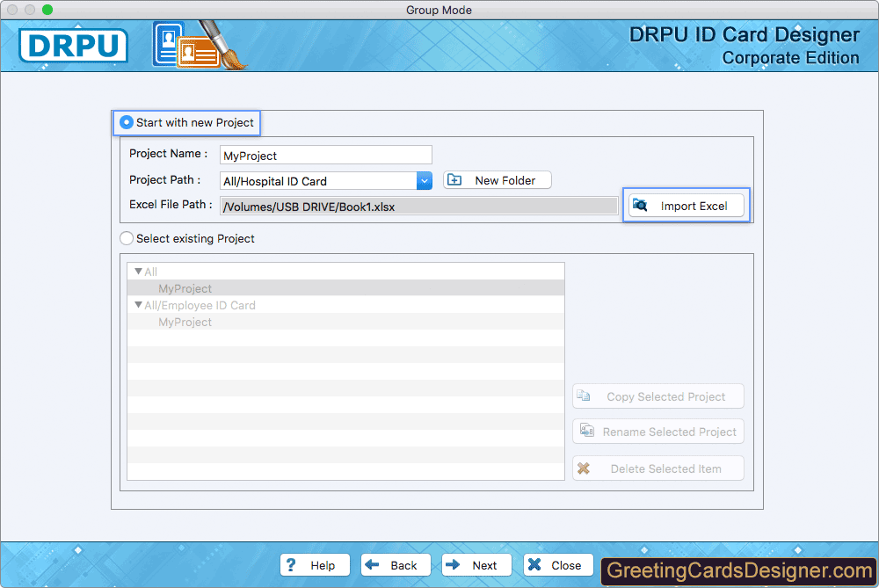Click Copy Selected Project button label

pyautogui.click(x=666, y=397)
